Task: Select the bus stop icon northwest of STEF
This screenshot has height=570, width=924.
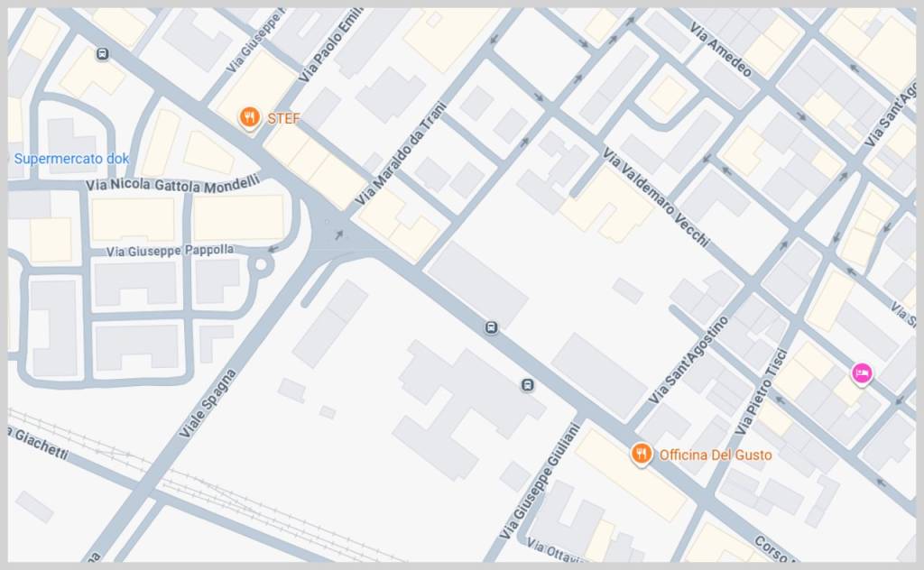Action: coord(103,54)
